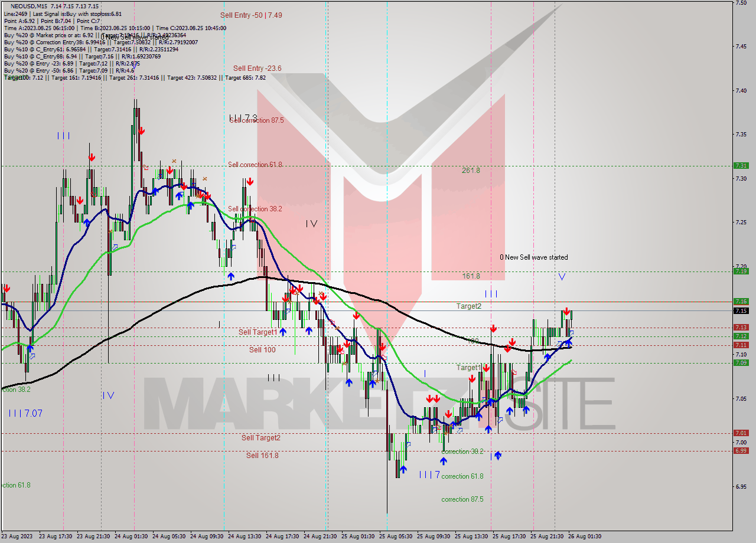This screenshot has width=756, height=543.
Task: Click the red 7.11 price tag
Action: pos(741,345)
